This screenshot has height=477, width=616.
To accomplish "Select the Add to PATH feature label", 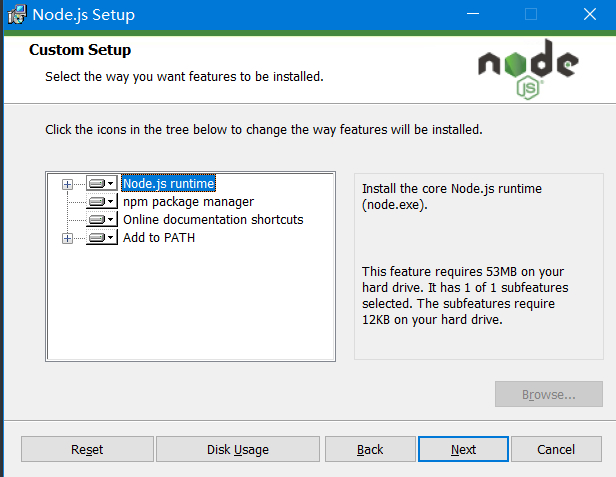I will pos(158,238).
